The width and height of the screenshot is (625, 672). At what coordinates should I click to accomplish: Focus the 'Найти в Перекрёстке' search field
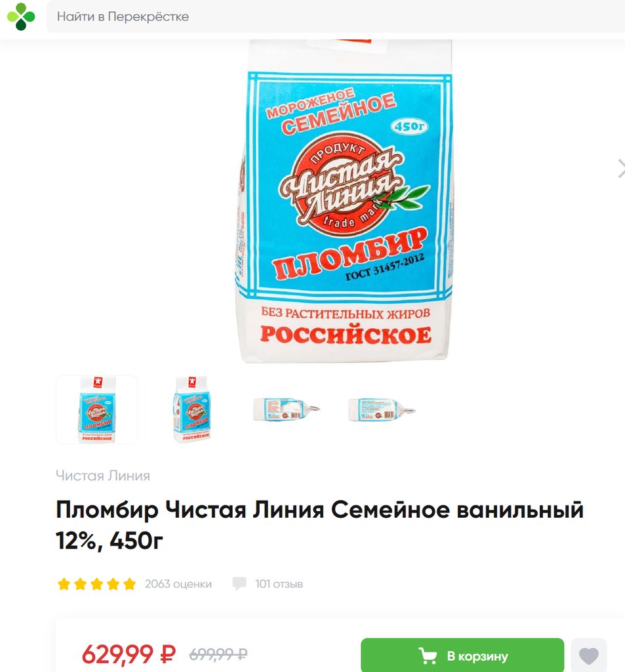tap(335, 16)
